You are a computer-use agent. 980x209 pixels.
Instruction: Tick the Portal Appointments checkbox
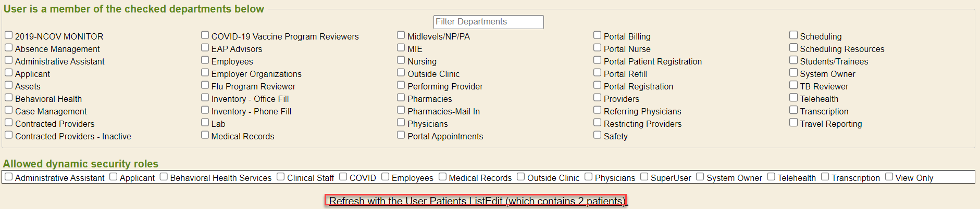[x=401, y=135]
